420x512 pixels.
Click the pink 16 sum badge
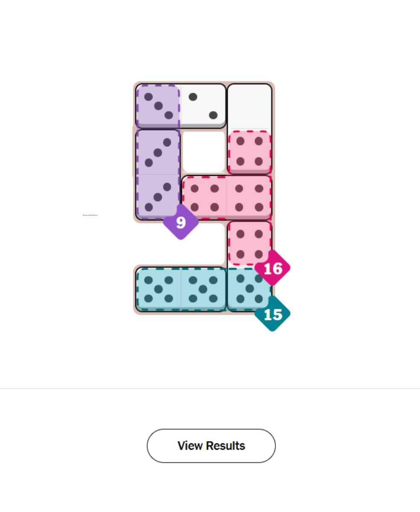pos(273,268)
